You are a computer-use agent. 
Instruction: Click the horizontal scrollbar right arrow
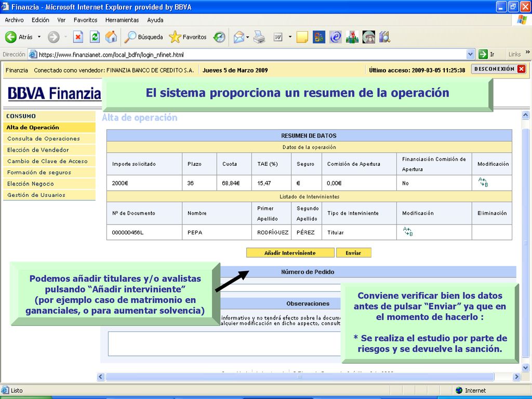click(516, 377)
